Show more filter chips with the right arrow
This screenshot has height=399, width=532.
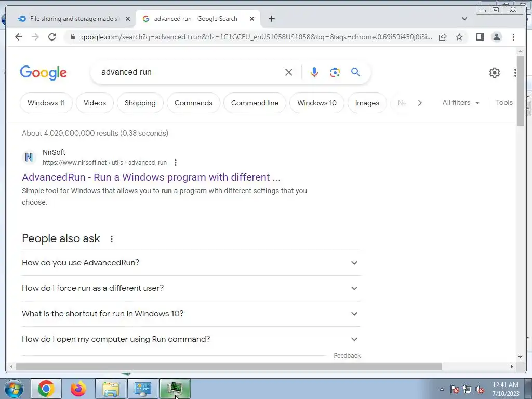point(420,103)
